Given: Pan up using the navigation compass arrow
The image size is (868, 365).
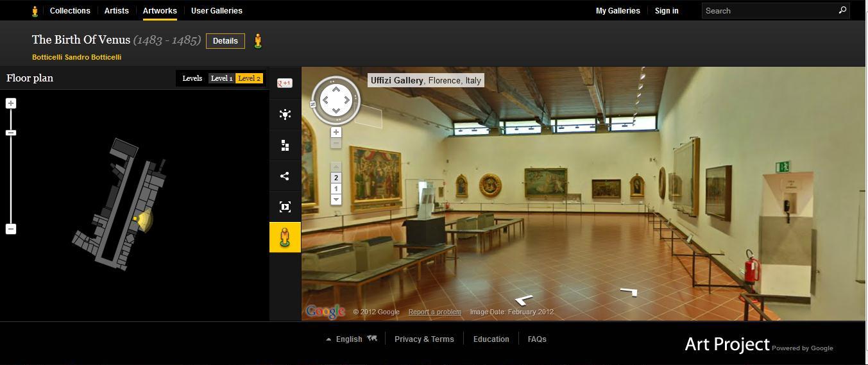Looking at the screenshot, I should [336, 89].
